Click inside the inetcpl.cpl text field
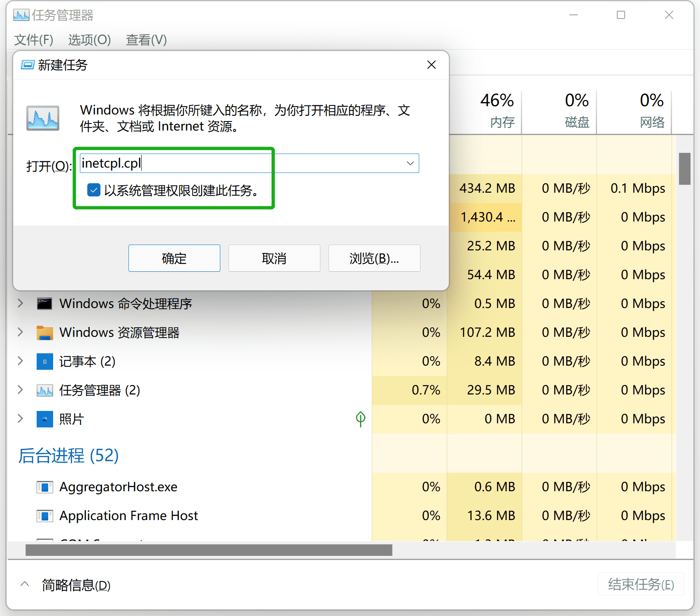Viewport: 700px width, 616px height. [206, 163]
